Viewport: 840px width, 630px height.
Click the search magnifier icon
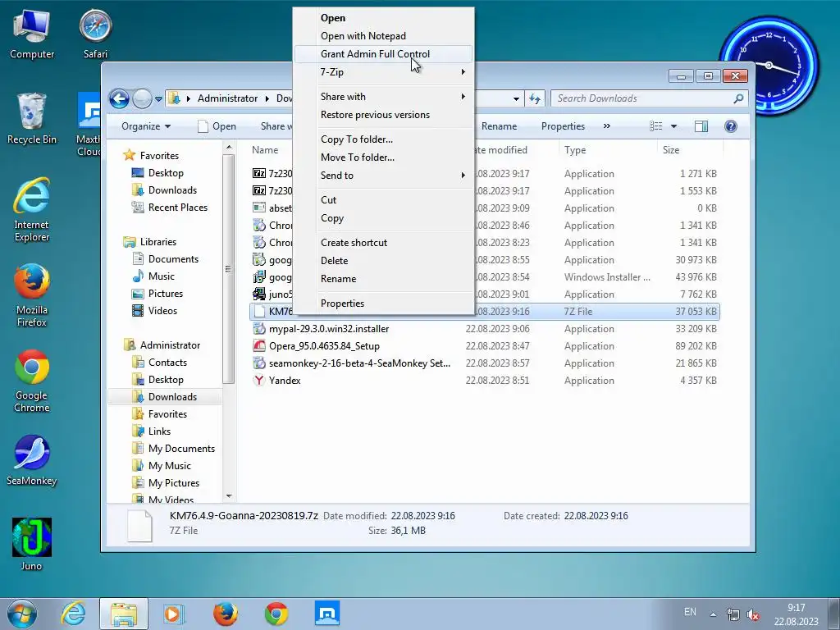(x=738, y=98)
